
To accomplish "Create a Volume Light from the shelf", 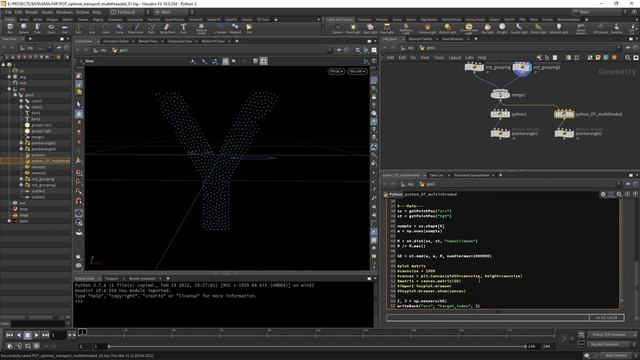I will point(427,28).
